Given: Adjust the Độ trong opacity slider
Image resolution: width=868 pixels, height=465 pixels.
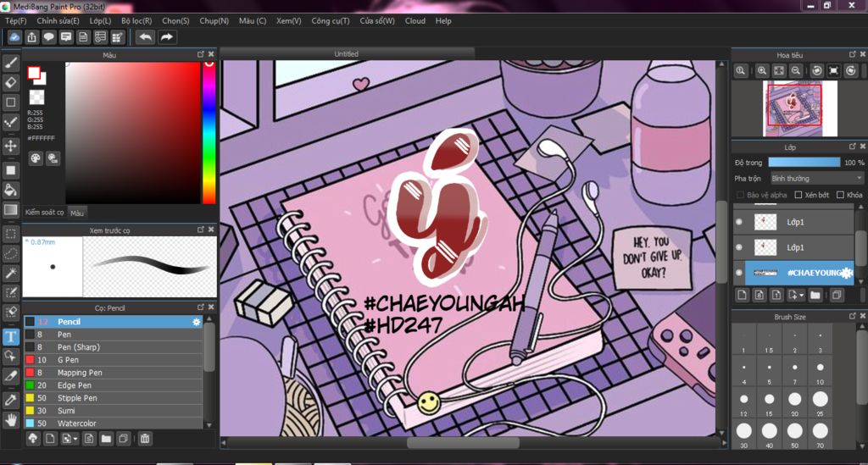Looking at the screenshot, I should click(x=804, y=163).
